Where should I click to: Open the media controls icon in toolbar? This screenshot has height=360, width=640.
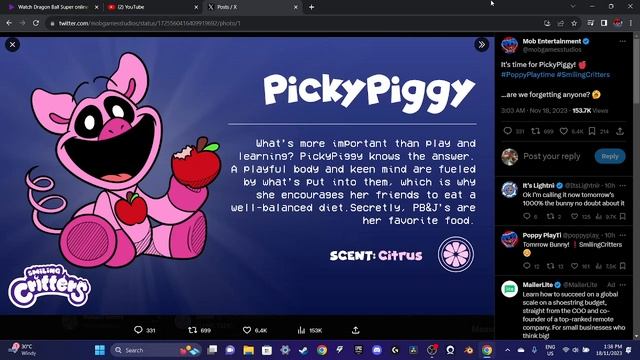tap(591, 23)
